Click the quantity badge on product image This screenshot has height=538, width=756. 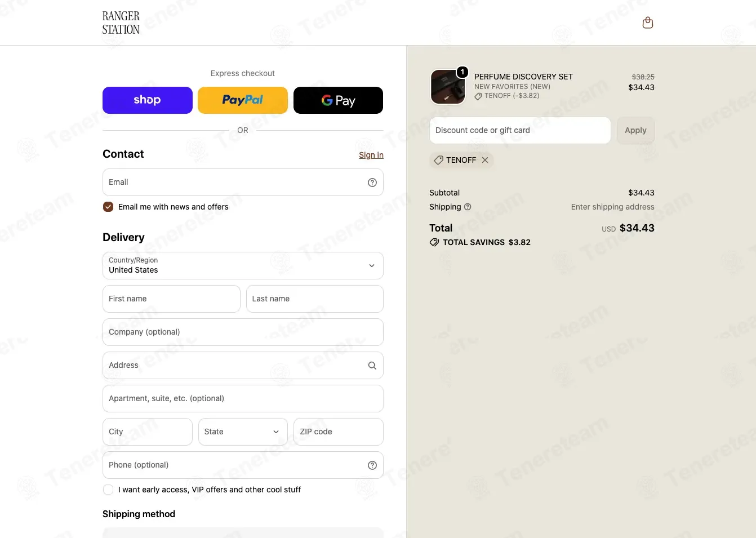(463, 72)
